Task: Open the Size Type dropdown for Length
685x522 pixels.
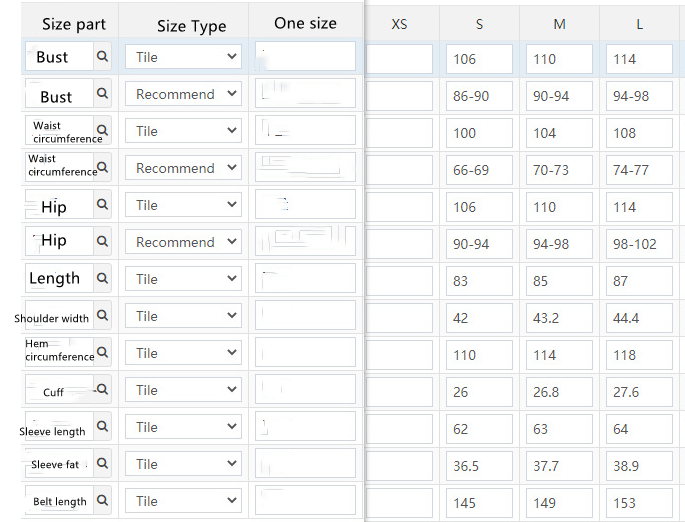Action: tap(184, 279)
